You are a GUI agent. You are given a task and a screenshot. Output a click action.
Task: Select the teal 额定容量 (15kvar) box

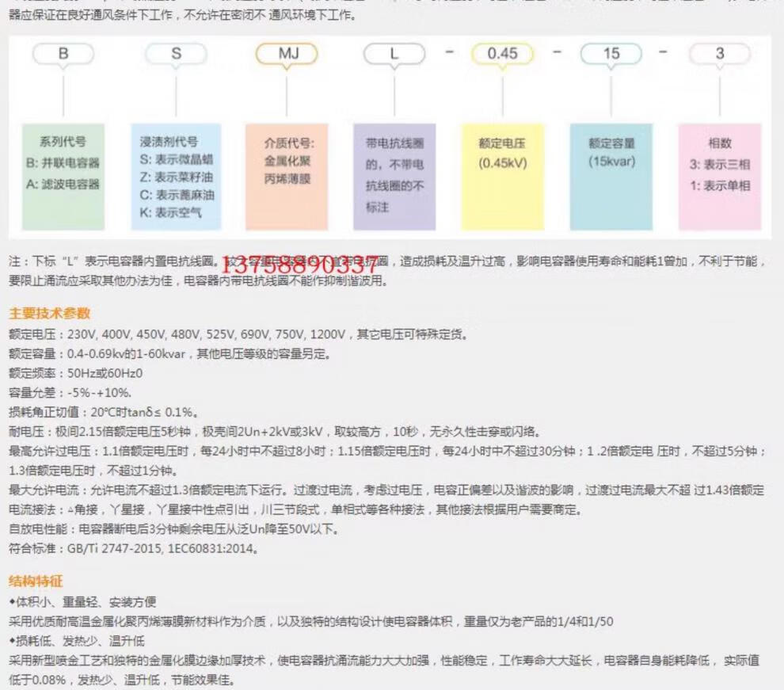(611, 177)
